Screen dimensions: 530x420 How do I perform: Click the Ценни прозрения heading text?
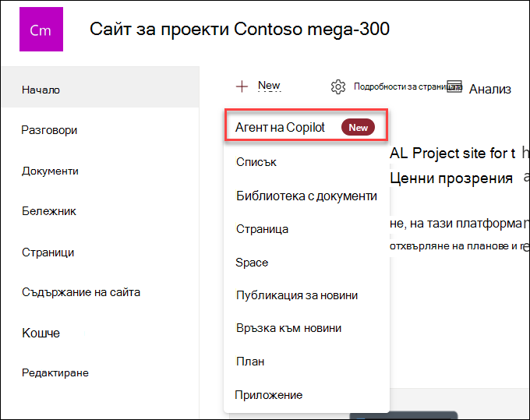point(451,178)
